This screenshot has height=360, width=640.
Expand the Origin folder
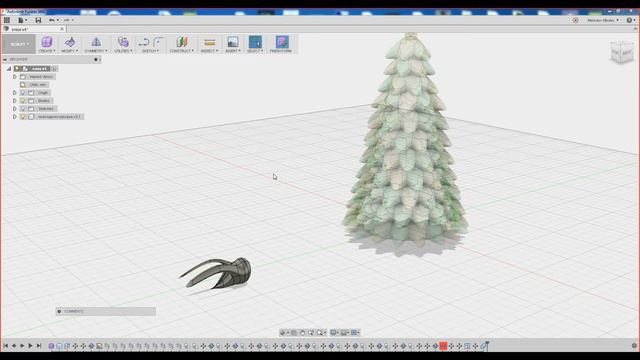[x=15, y=93]
